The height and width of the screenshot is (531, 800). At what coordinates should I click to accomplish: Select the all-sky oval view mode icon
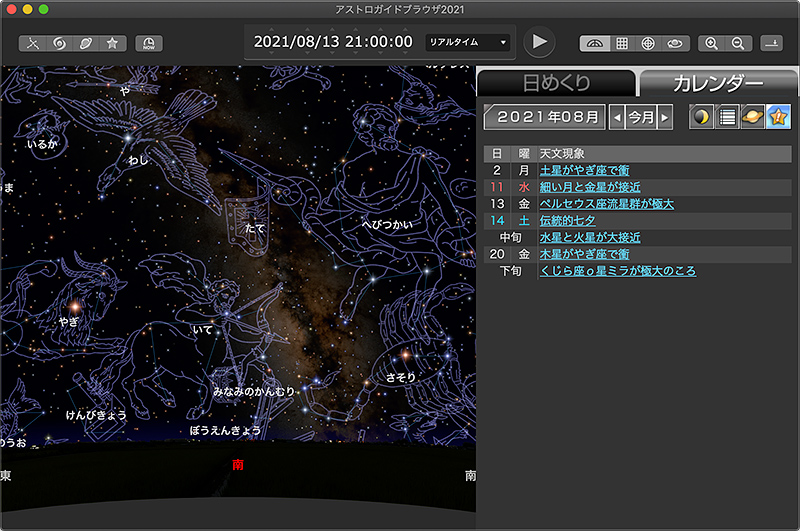(x=675, y=43)
